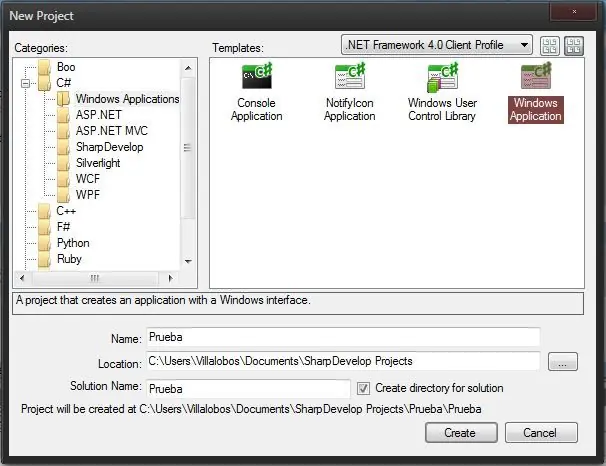Click the Windows Applications folder icon
Viewport: 606px width, 466px height.
pyautogui.click(x=63, y=99)
